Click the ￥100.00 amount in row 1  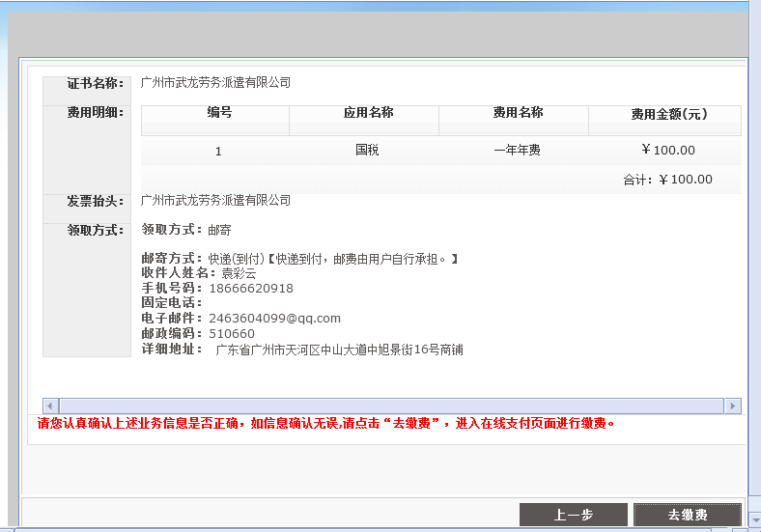668,150
